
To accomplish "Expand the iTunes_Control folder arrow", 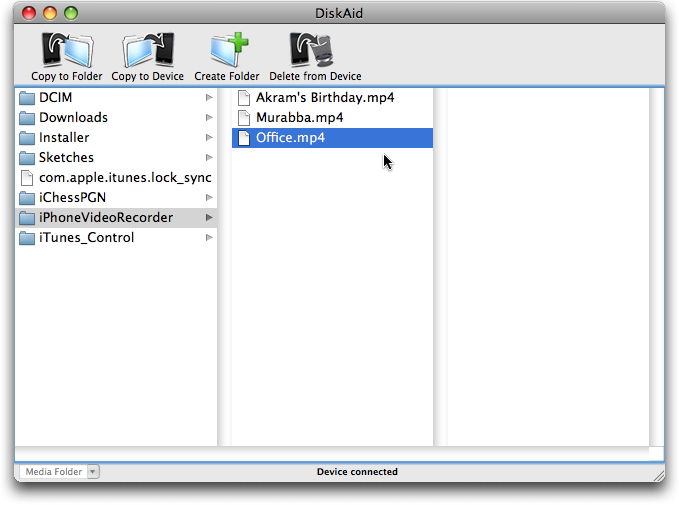I will pyautogui.click(x=209, y=237).
